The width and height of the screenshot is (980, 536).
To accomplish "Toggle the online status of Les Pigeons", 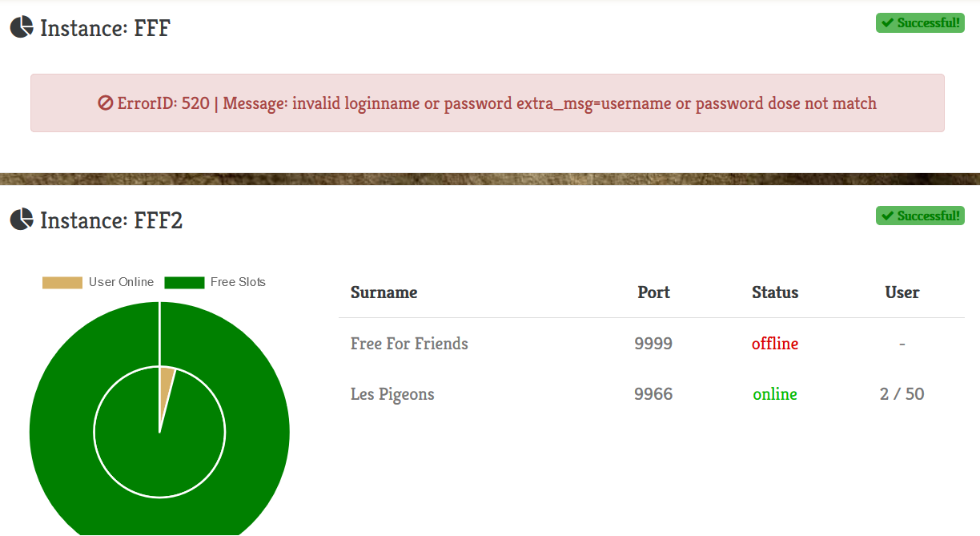I will (x=774, y=393).
